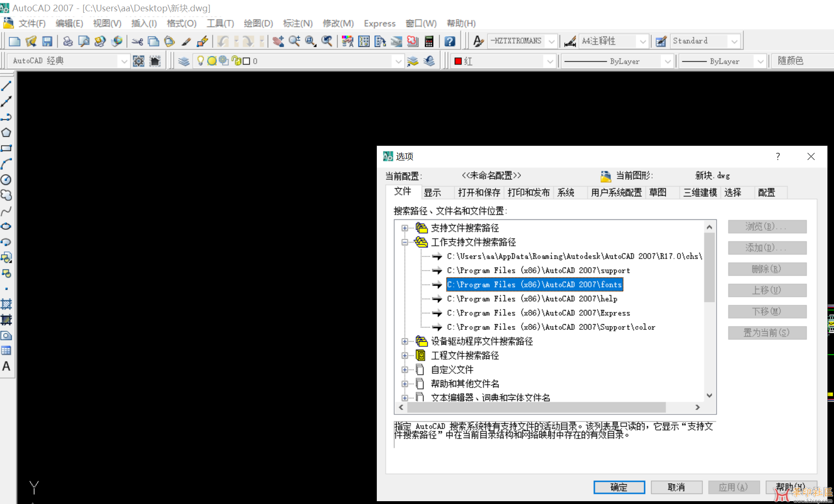This screenshot has height=504, width=834.
Task: Select the path ending in 2007\help
Action: [x=532, y=299]
